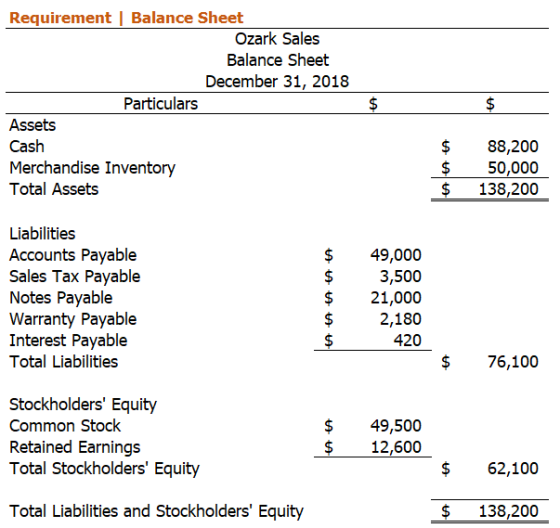Click the Sales Tax Payable value 3,500
Screen dimensions: 560x528
400,277
